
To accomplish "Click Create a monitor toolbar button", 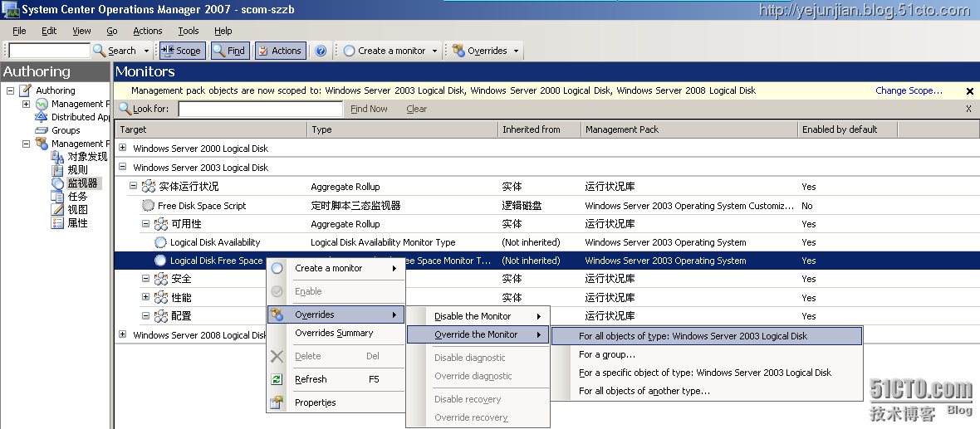I will click(385, 51).
